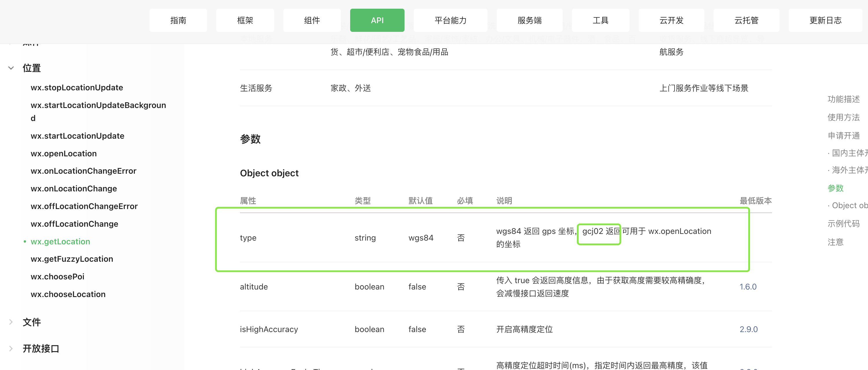This screenshot has width=868, height=370.
Task: Select the 组件 navigation tab
Action: (x=312, y=21)
